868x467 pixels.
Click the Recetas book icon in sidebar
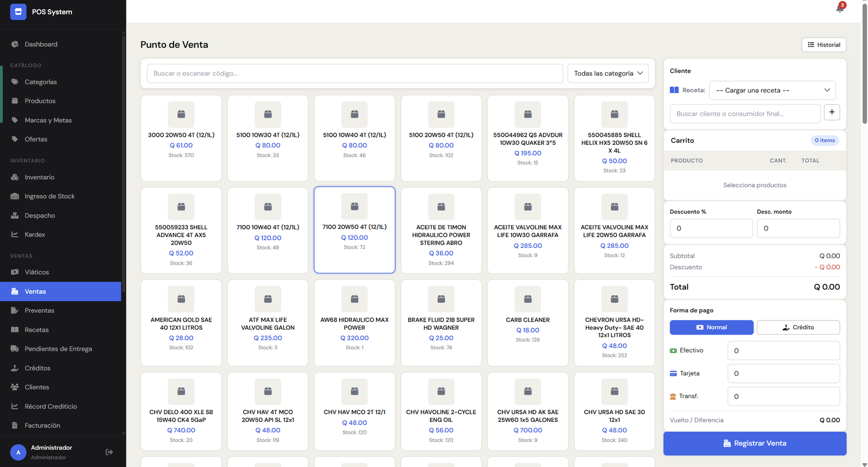click(15, 330)
